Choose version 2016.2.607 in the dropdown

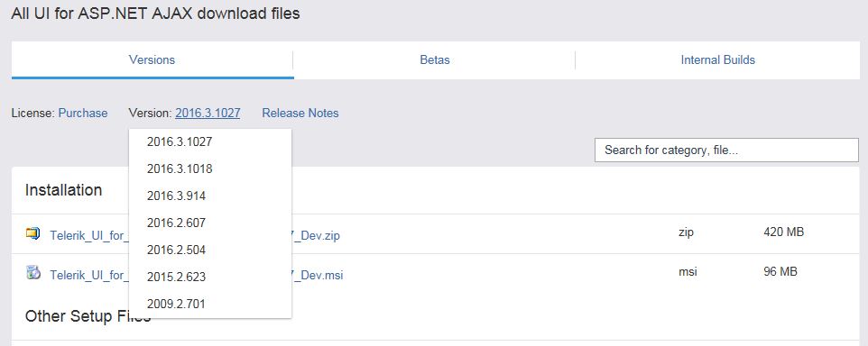(x=210, y=223)
